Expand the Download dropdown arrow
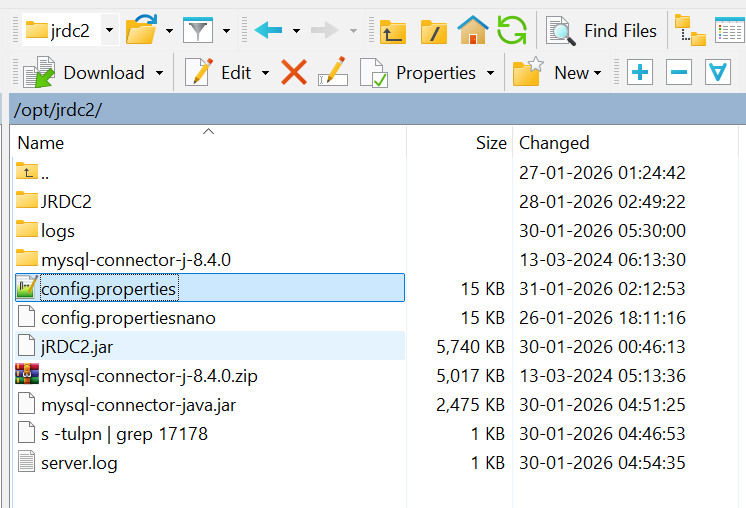The height and width of the screenshot is (508, 746). tap(159, 73)
